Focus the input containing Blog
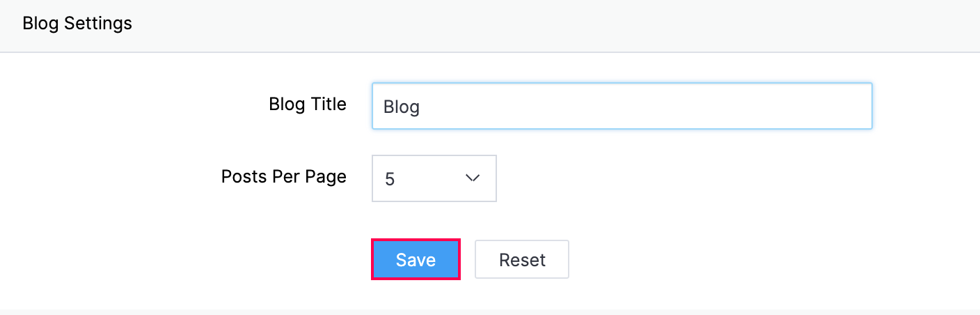The height and width of the screenshot is (315, 980). [x=622, y=107]
